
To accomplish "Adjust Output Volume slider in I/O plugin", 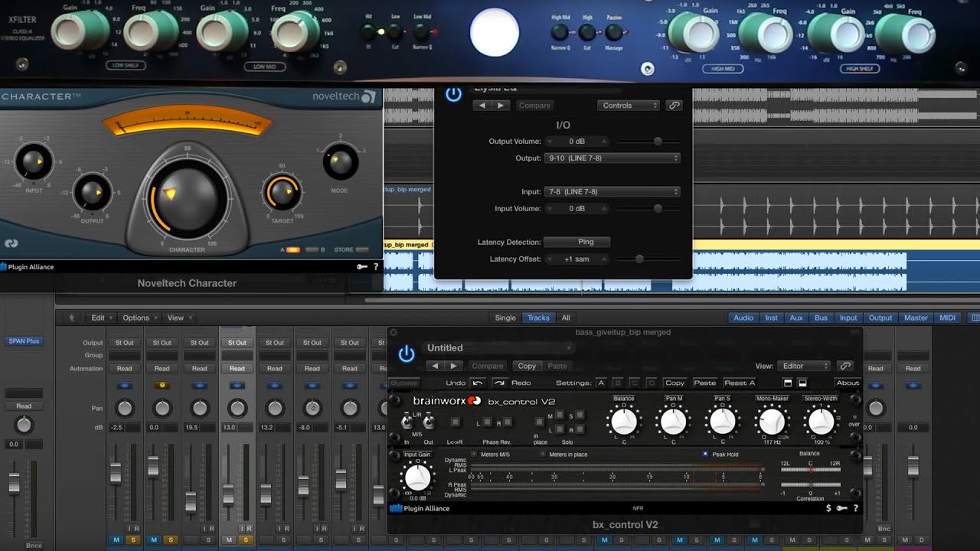I will click(x=657, y=142).
